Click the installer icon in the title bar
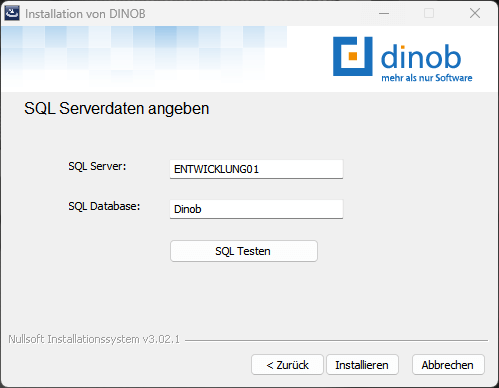Image resolution: width=499 pixels, height=388 pixels. coord(12,13)
